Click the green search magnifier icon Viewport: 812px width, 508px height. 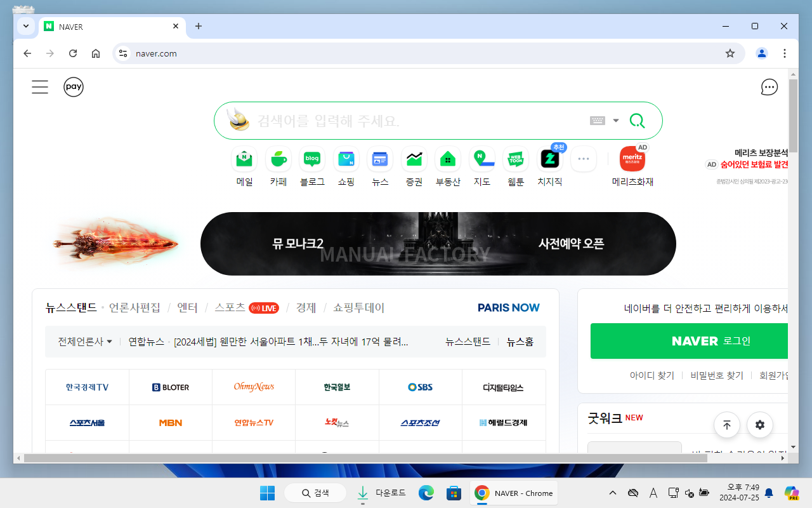[x=637, y=121]
